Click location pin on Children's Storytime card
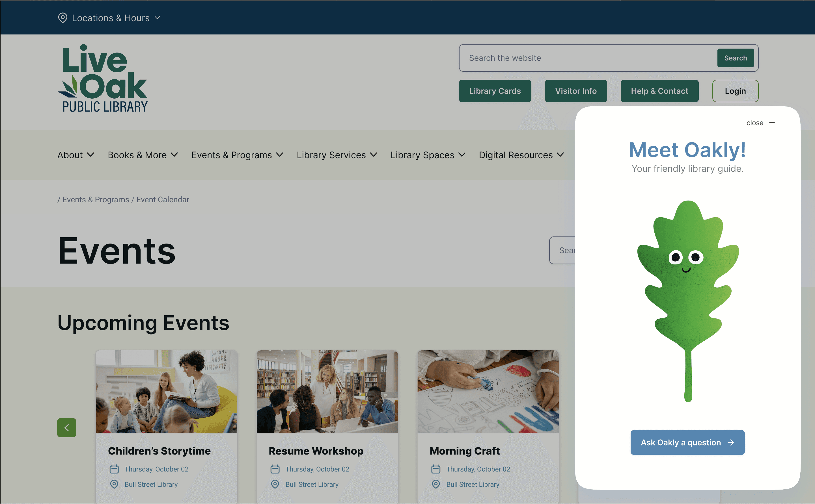The image size is (815, 504). [114, 484]
